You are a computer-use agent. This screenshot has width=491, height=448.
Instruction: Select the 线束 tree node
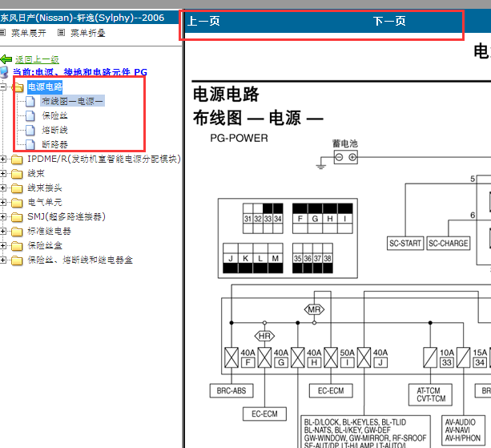36,174
